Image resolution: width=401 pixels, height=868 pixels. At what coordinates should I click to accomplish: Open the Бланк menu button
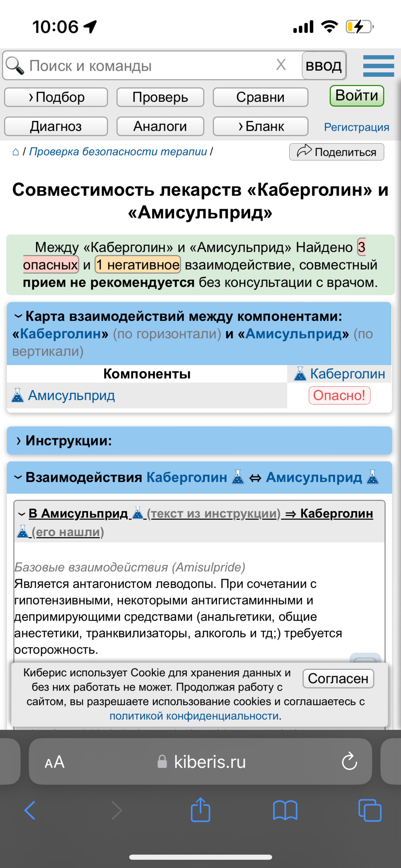coord(260,126)
